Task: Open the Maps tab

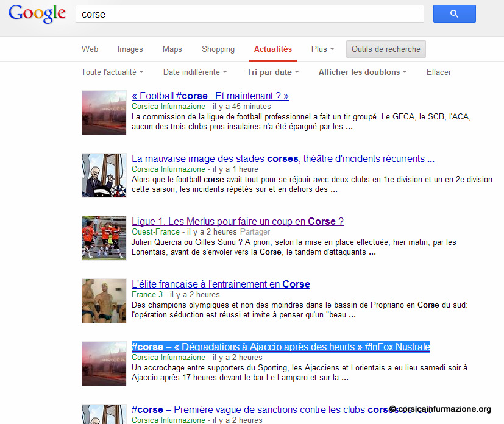Action: click(172, 49)
